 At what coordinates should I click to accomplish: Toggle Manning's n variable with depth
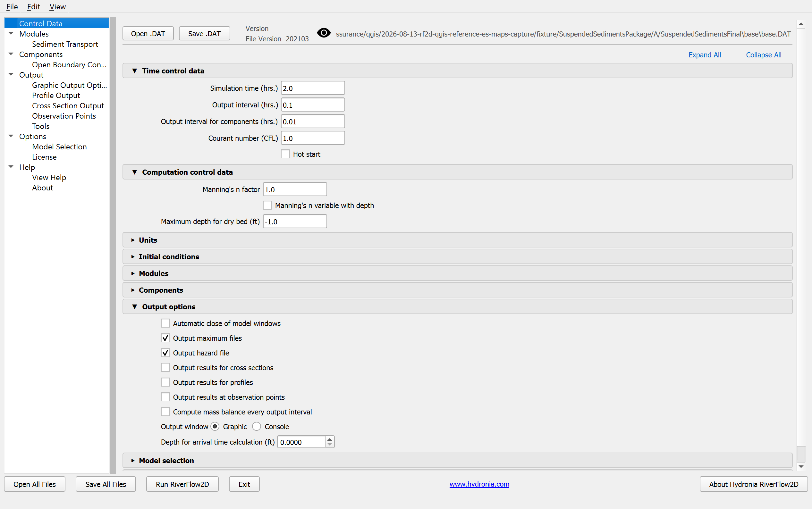pyautogui.click(x=267, y=205)
